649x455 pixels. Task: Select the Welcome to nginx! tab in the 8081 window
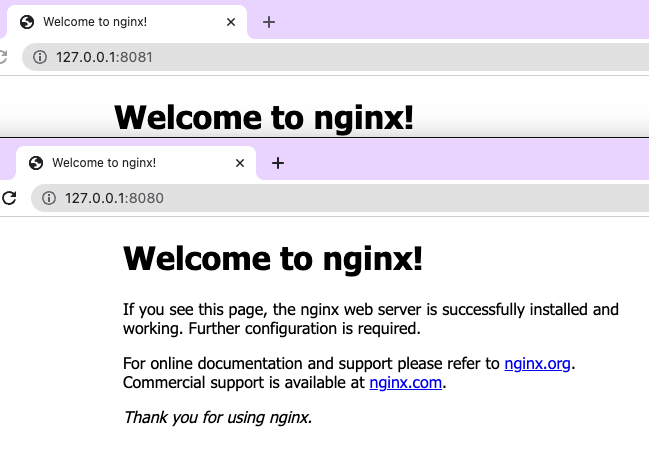(127, 22)
